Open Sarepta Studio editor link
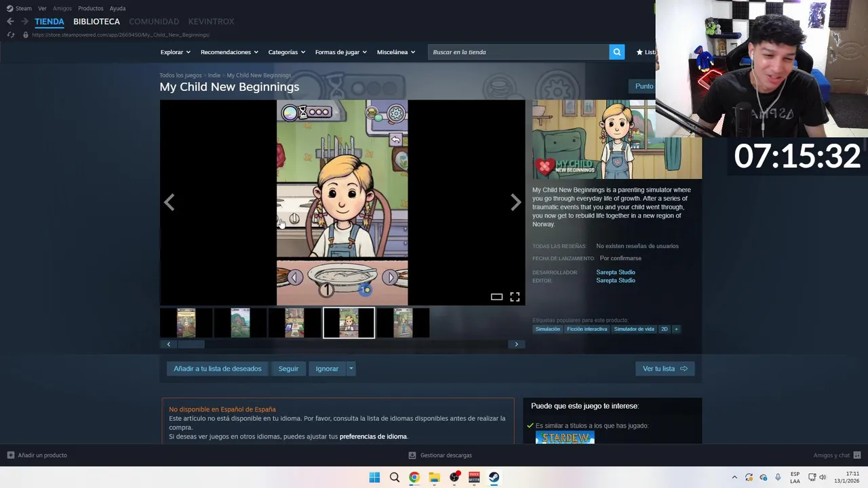The width and height of the screenshot is (868, 488). 616,281
